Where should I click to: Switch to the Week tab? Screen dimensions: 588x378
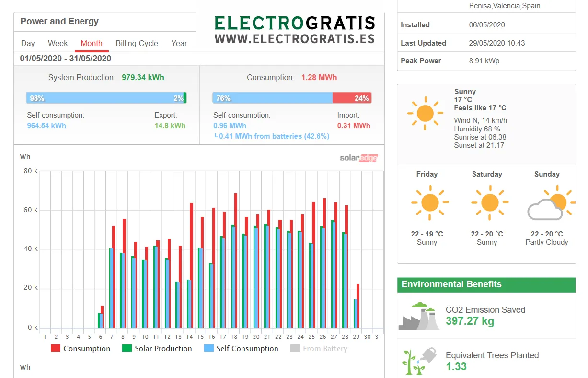pos(58,43)
